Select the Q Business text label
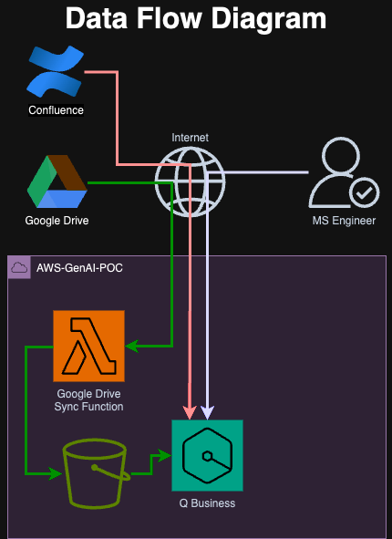The height and width of the screenshot is (539, 392). click(x=207, y=503)
